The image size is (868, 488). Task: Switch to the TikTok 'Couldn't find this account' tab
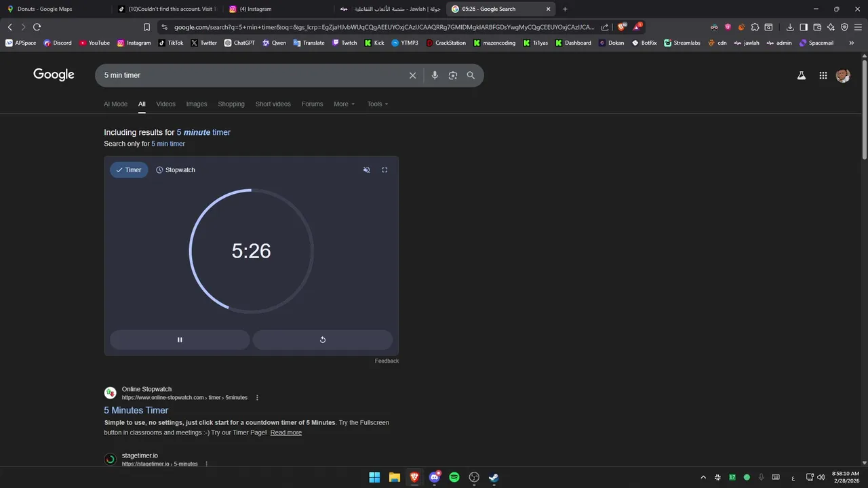(x=167, y=9)
